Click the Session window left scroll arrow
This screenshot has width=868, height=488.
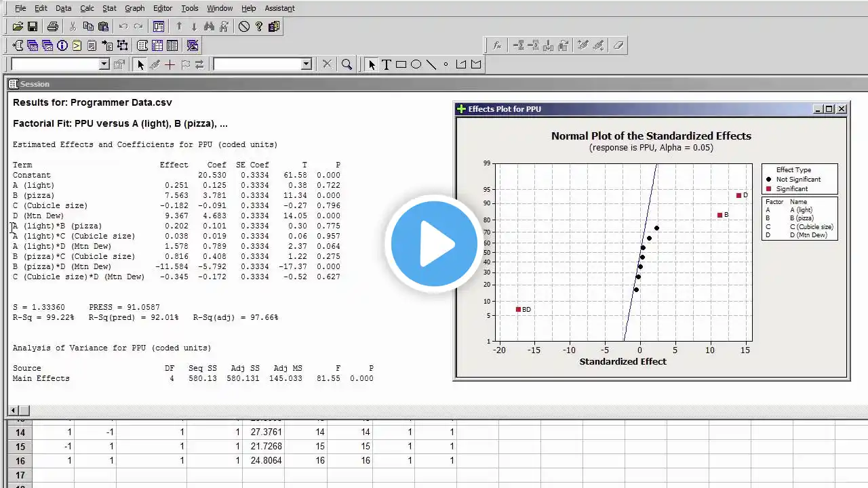click(x=14, y=410)
